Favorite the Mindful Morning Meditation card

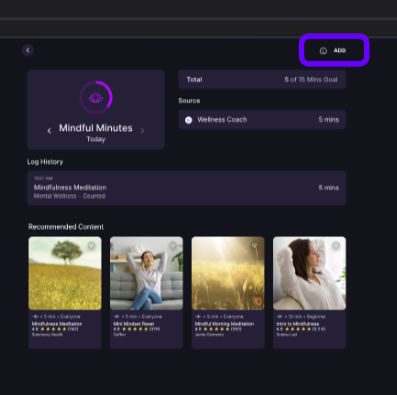point(254,246)
